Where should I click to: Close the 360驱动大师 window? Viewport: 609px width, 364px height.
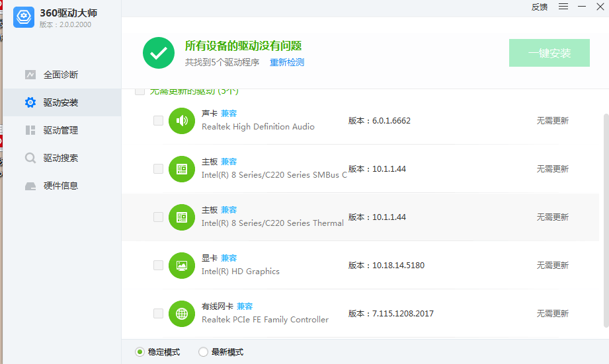tap(600, 7)
